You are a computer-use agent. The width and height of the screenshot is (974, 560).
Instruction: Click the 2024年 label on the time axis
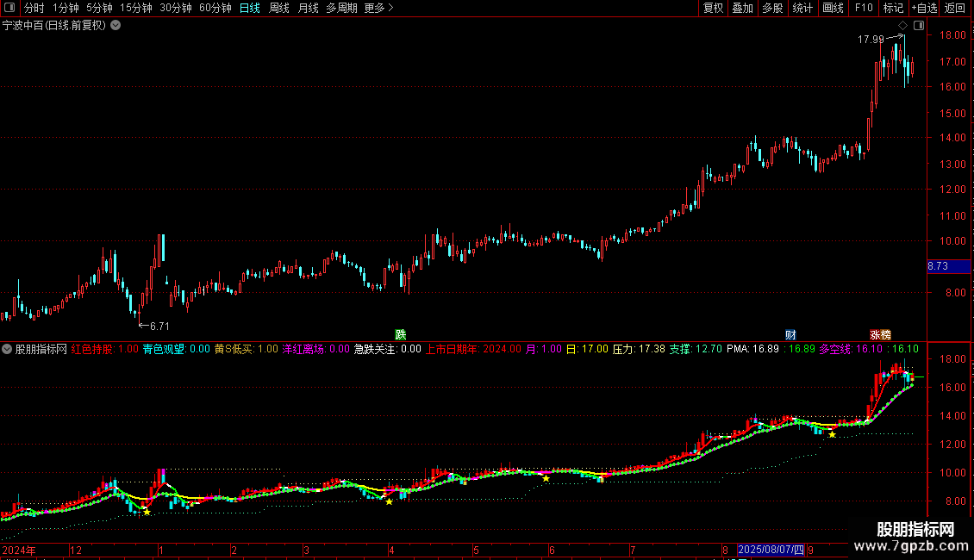(19, 550)
